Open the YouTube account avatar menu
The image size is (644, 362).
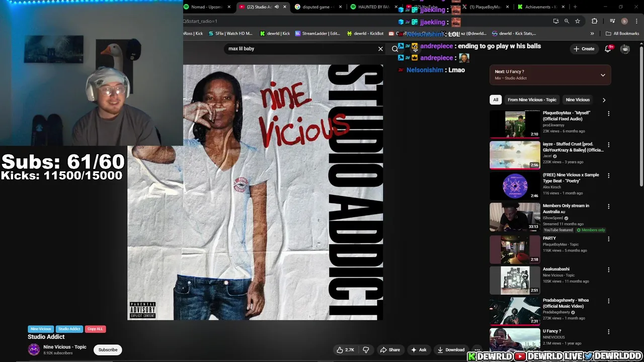coord(625,49)
